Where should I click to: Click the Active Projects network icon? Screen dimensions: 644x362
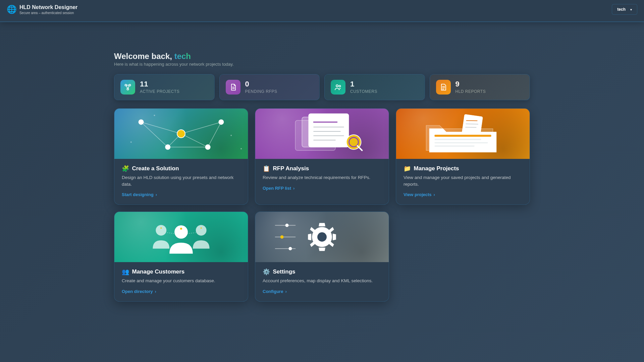128,87
